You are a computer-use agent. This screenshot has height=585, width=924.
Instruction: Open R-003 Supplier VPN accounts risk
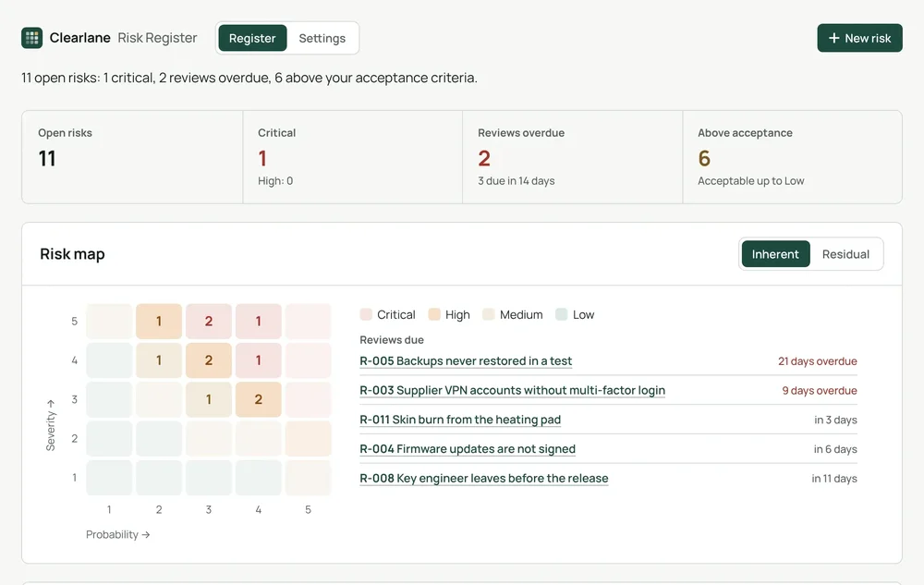(512, 390)
